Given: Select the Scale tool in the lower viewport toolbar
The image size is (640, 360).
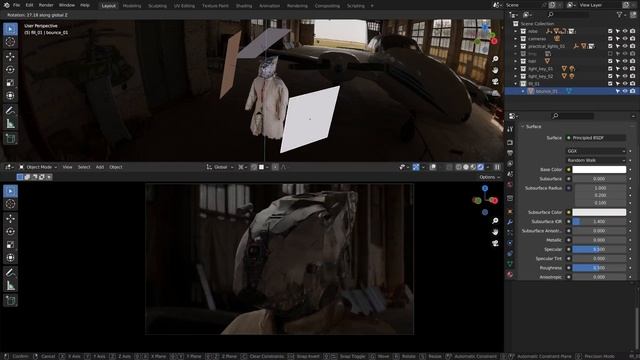Looking at the screenshot, I should point(10,244).
